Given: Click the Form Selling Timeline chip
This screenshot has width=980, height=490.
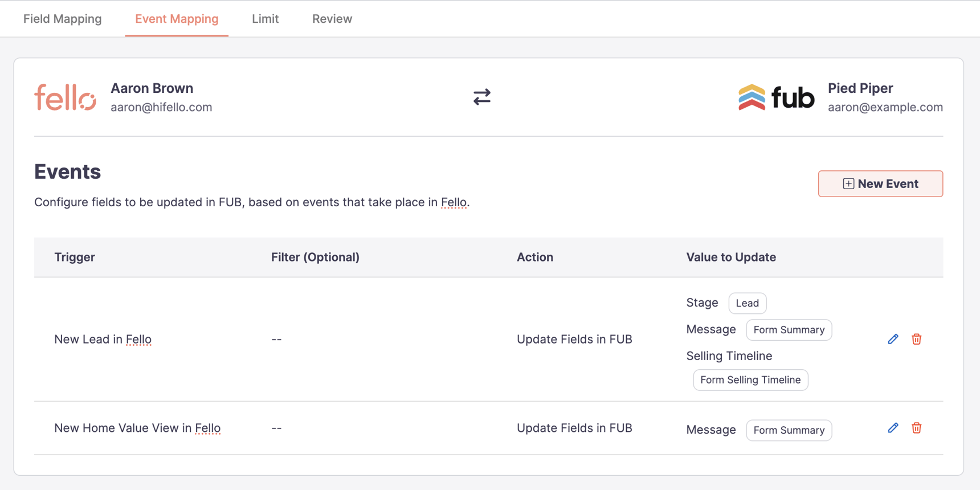Looking at the screenshot, I should [750, 380].
